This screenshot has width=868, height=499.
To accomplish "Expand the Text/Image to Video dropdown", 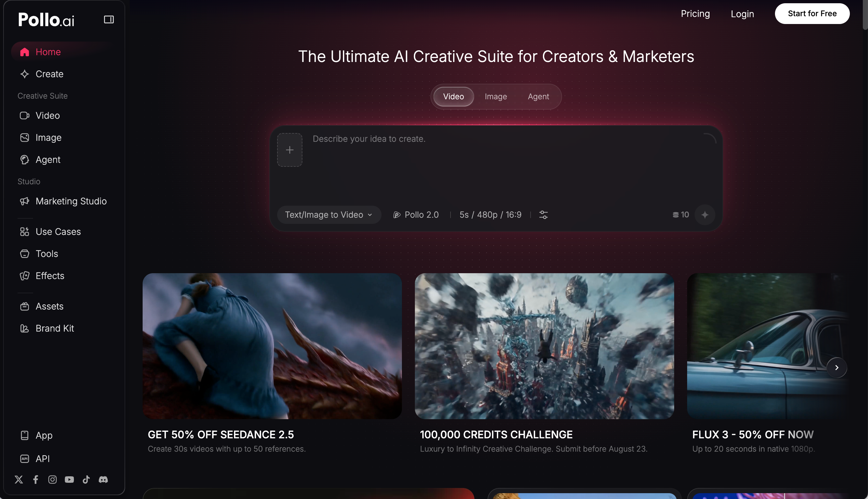I will [329, 215].
